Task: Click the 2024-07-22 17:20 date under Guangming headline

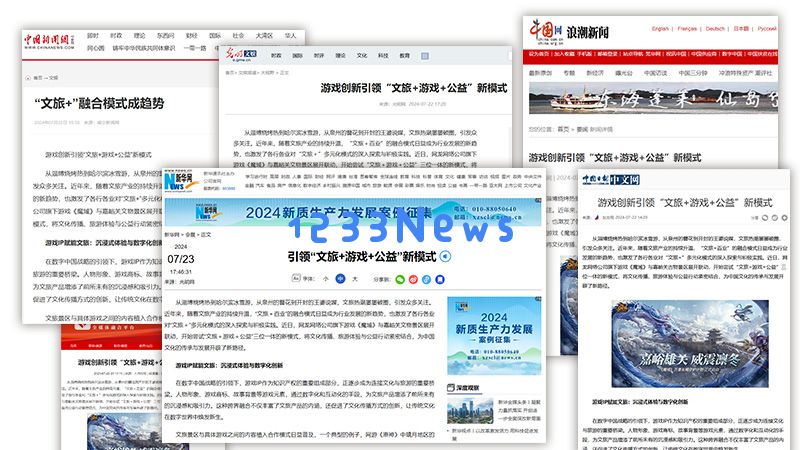Action: click(x=427, y=104)
